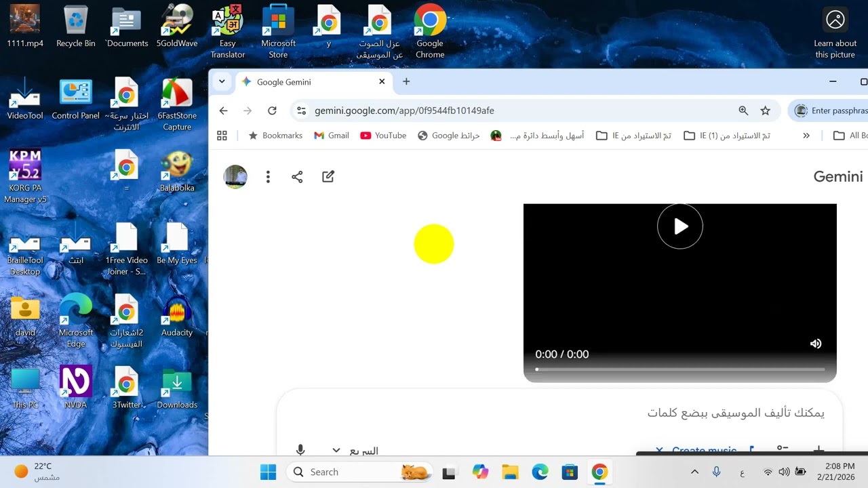Open Chrome tab search dropdown
The image size is (868, 488).
(x=222, y=81)
